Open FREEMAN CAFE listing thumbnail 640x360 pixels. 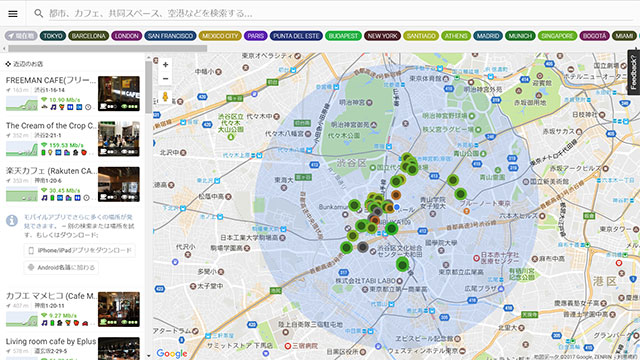pos(119,93)
